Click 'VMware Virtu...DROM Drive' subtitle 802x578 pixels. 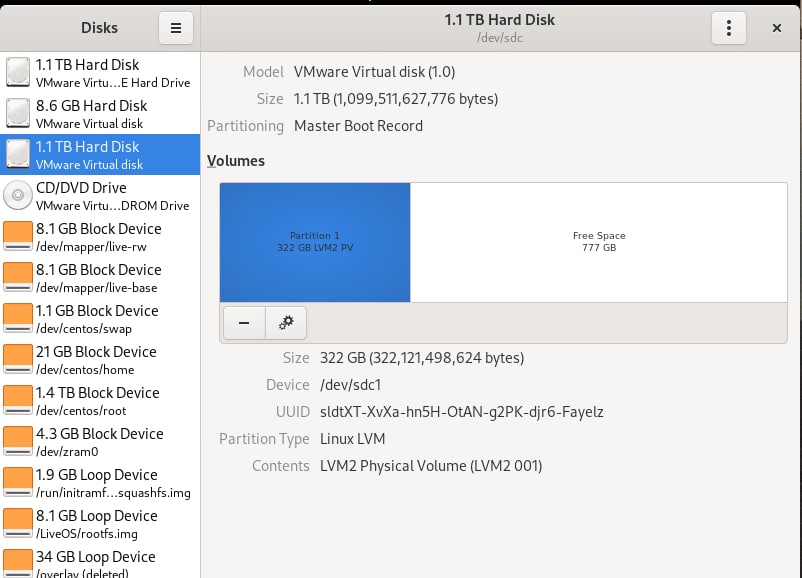113,206
